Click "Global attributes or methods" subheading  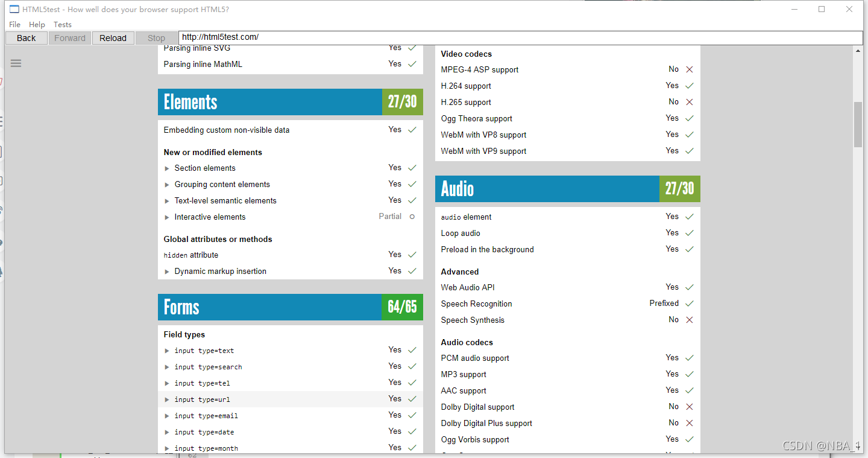tap(218, 239)
